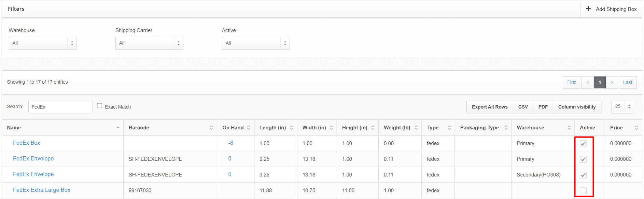Click Export All Rows
The height and width of the screenshot is (199, 644).
pos(490,107)
